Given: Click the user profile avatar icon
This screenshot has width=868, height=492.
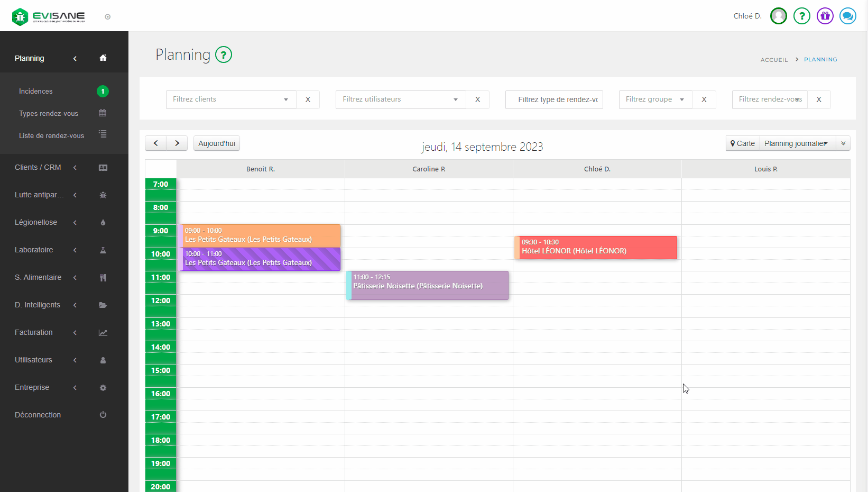Looking at the screenshot, I should (x=778, y=16).
